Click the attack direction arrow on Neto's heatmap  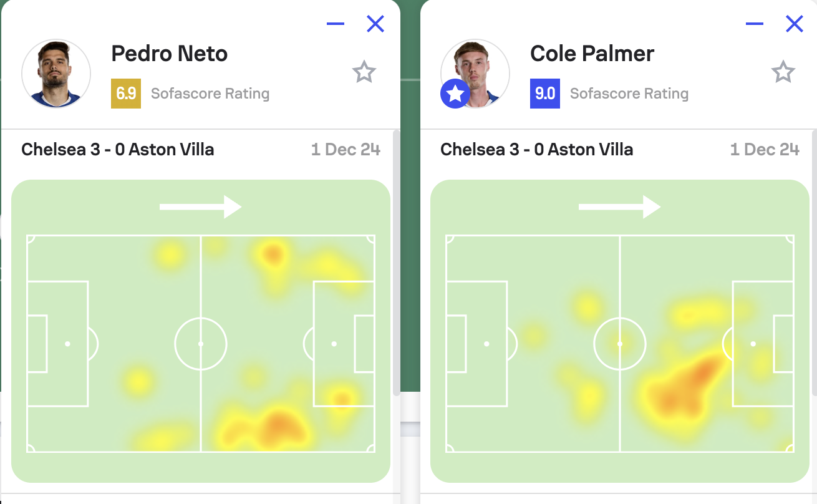click(x=201, y=206)
